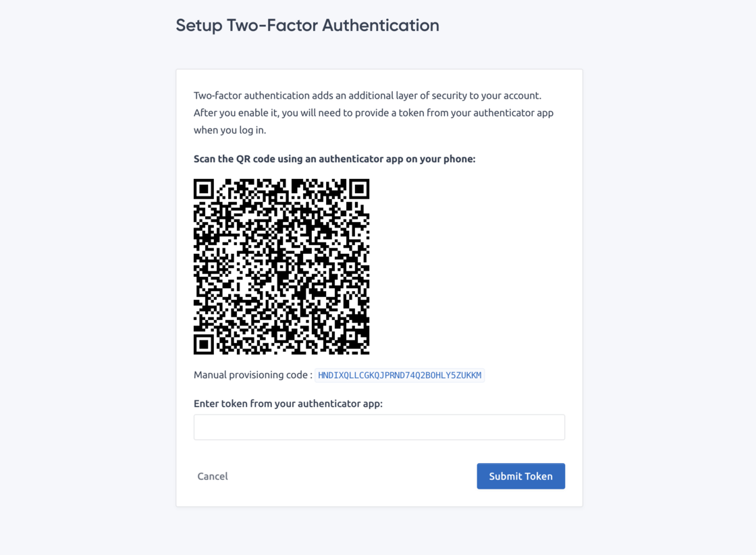The image size is (756, 555).
Task: Click the Cancel link
Action: 213,476
